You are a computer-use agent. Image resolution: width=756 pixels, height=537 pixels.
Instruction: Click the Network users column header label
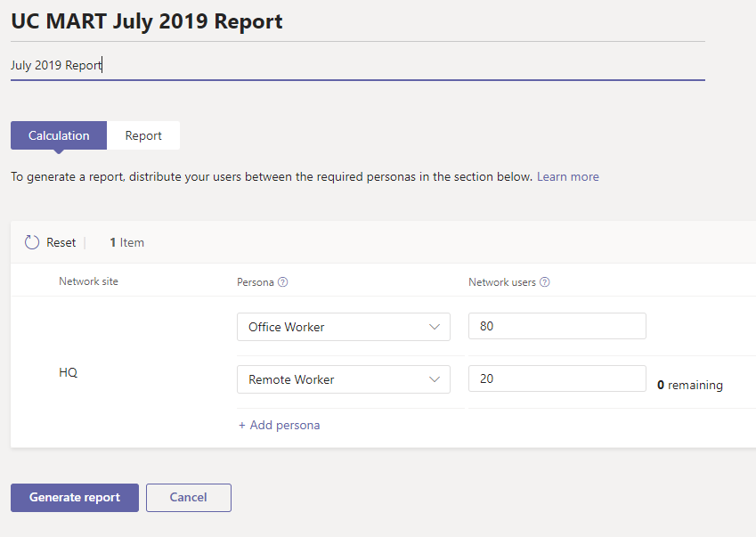point(502,282)
